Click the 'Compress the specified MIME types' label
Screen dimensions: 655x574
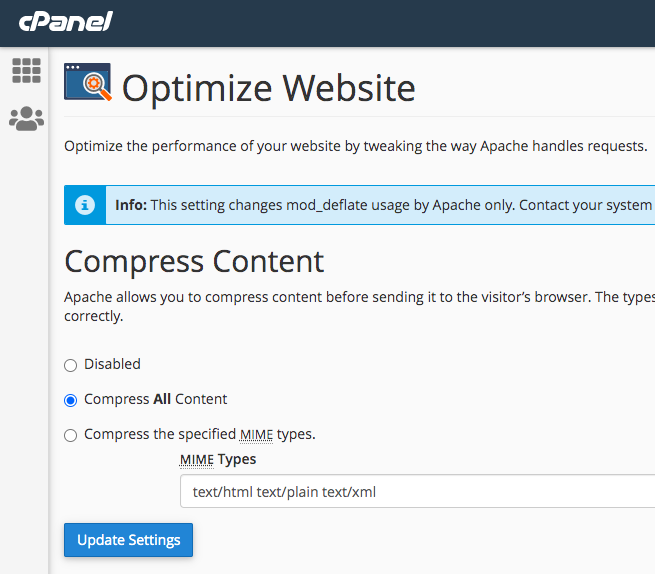[199, 434]
